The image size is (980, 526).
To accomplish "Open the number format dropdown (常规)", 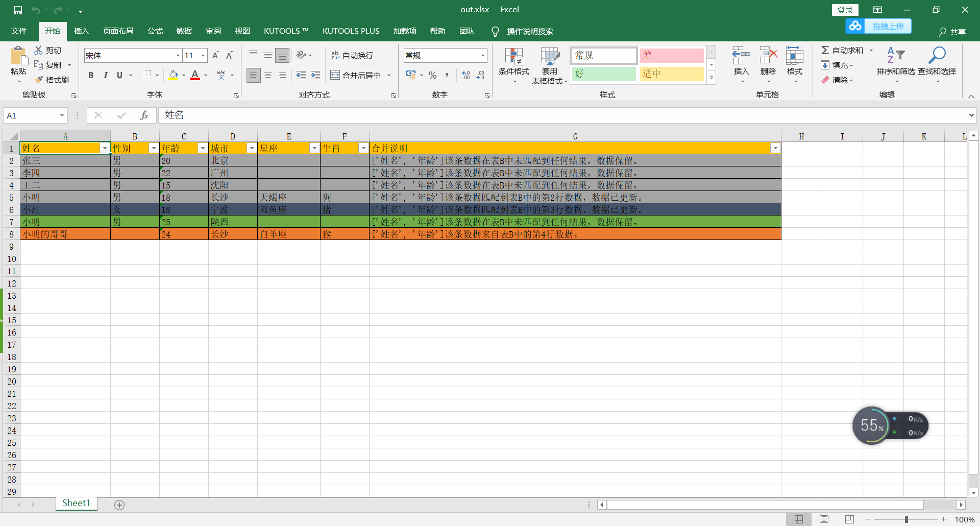I will (482, 55).
